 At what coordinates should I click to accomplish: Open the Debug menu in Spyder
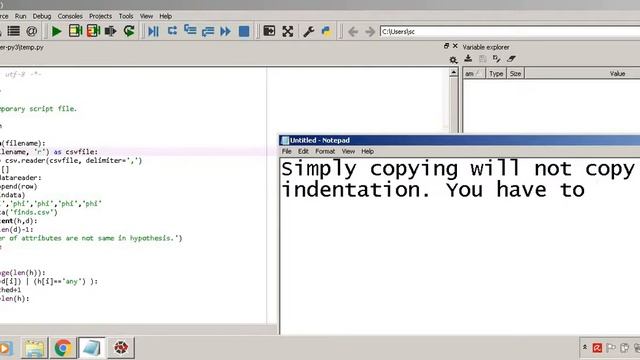click(x=42, y=16)
